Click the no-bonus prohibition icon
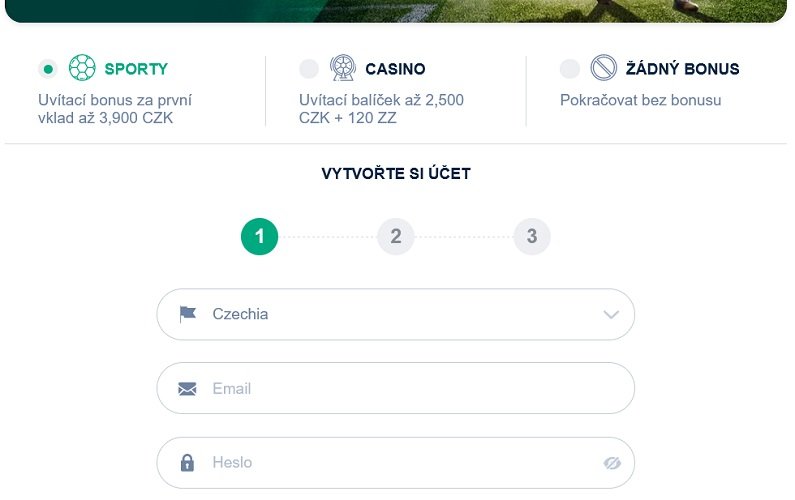The image size is (795, 500). pyautogui.click(x=604, y=68)
